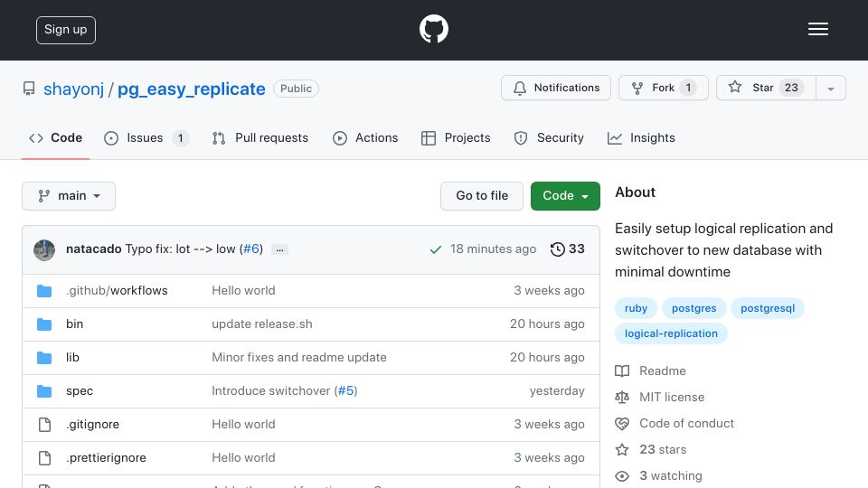The height and width of the screenshot is (488, 868).
Task: Open the Insights tab
Action: coord(641,137)
